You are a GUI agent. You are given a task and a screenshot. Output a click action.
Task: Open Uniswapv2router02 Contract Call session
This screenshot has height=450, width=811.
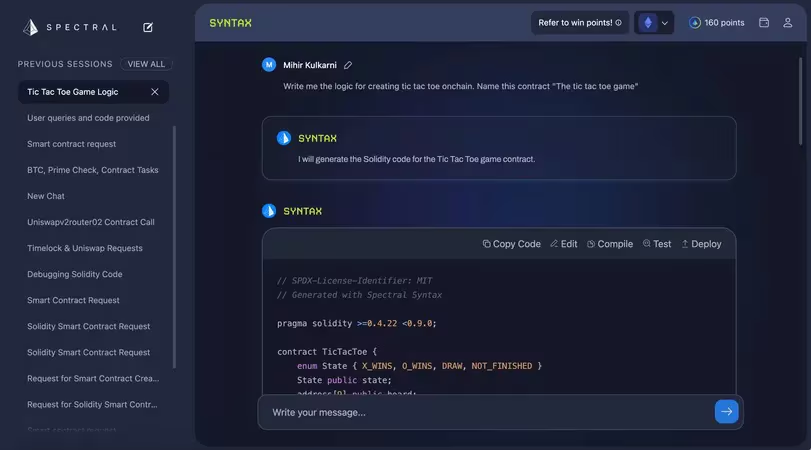[x=91, y=222]
